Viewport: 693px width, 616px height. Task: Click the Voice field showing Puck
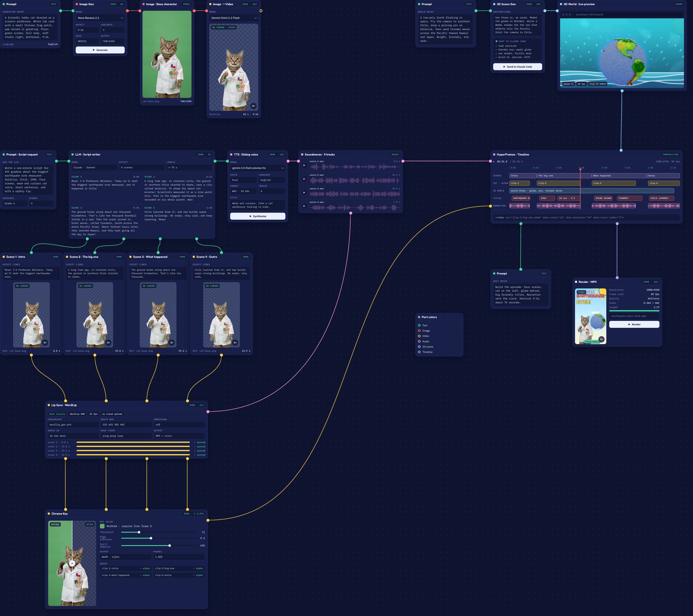pyautogui.click(x=244, y=180)
